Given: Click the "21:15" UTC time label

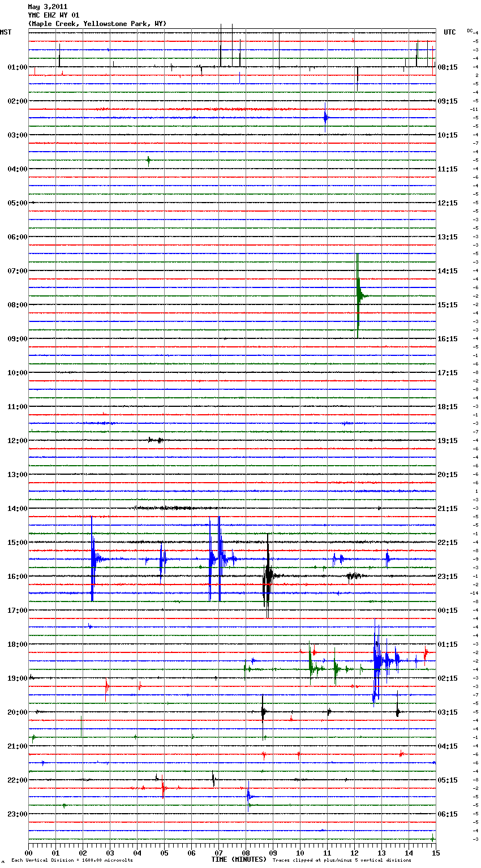Looking at the screenshot, I should pos(448,509).
